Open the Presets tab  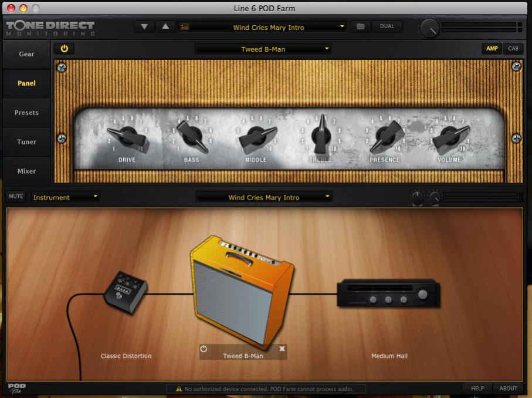point(26,112)
